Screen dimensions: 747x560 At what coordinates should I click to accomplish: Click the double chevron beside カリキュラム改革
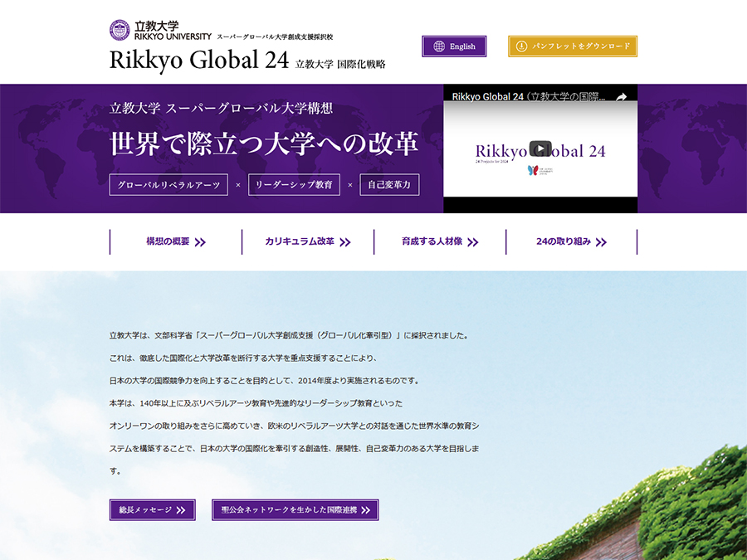click(x=345, y=242)
